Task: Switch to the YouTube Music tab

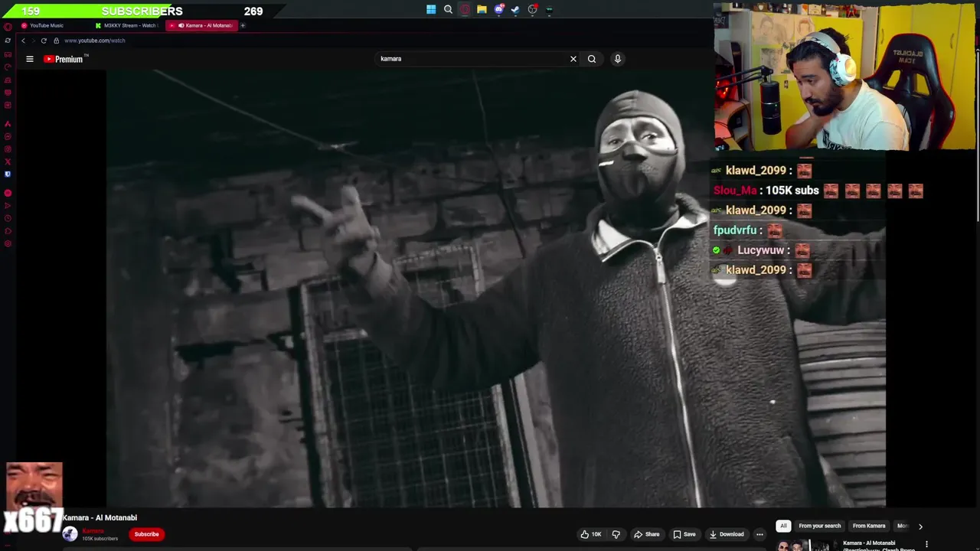Action: pyautogui.click(x=54, y=25)
